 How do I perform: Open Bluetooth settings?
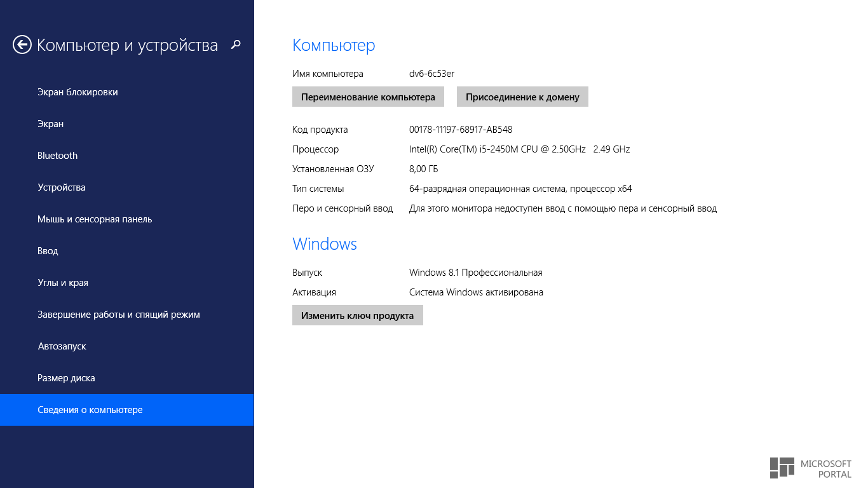click(126, 156)
